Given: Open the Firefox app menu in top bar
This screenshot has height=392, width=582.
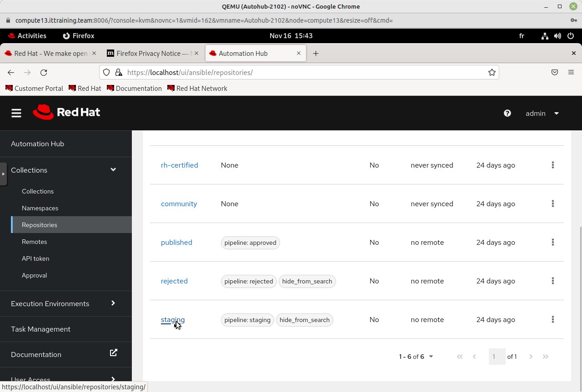Looking at the screenshot, I should [x=79, y=36].
